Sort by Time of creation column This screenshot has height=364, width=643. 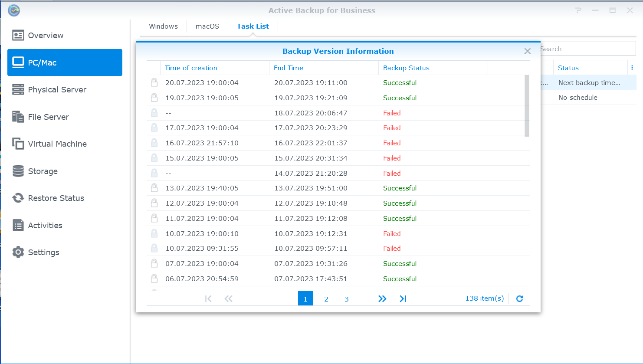coord(214,68)
